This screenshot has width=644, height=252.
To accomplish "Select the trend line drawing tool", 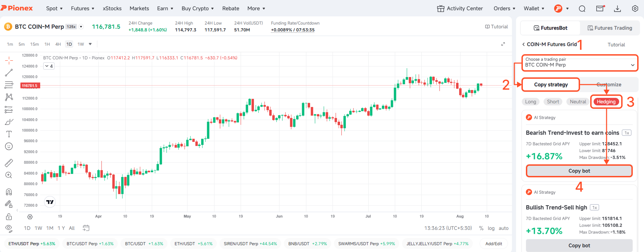I will click(9, 73).
